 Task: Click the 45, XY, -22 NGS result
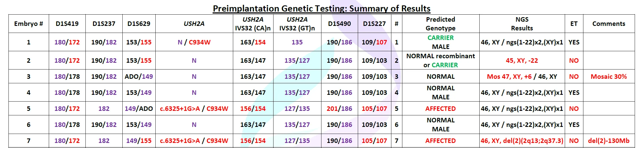(x=522, y=60)
